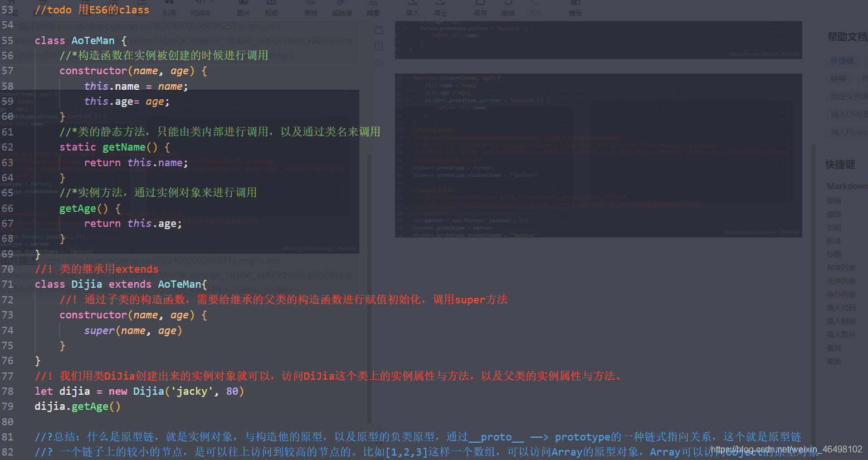The width and height of the screenshot is (868, 460).
Task: Click 有序列表 in the shortcut list
Action: (x=841, y=268)
